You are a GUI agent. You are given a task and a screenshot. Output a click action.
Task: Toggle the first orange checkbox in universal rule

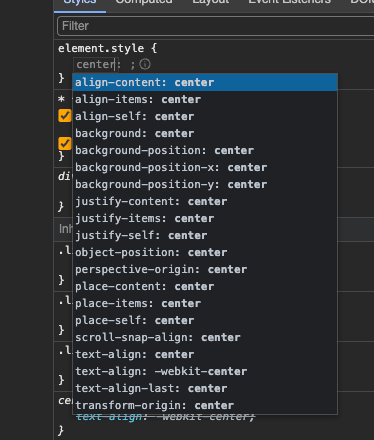[x=65, y=116]
